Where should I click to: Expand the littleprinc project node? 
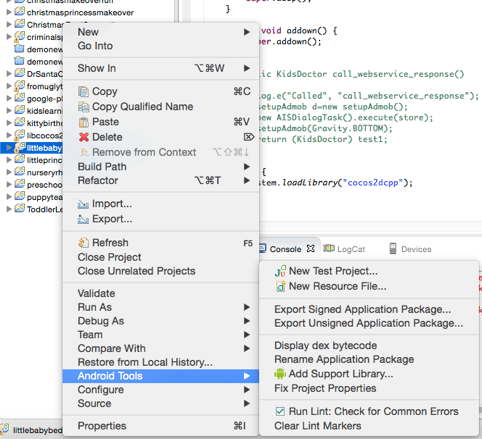click(x=9, y=160)
